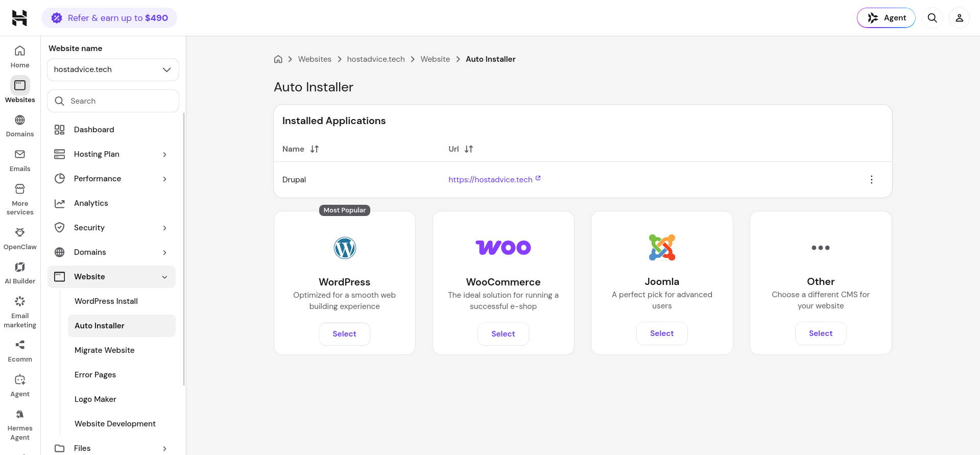Click the Joomla logo
This screenshot has width=980, height=455.
tap(662, 248)
